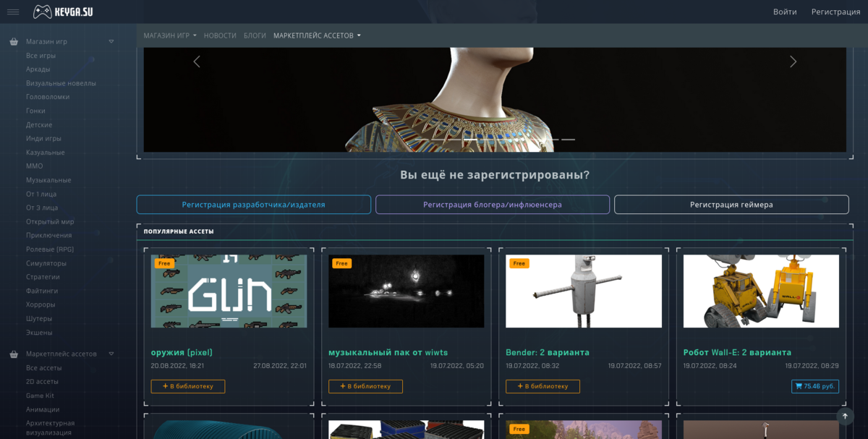
Task: Click the Регистрация link in header
Action: [835, 12]
